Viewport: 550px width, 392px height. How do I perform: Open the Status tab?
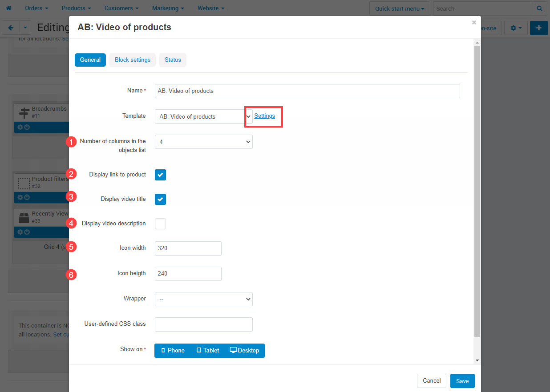173,60
